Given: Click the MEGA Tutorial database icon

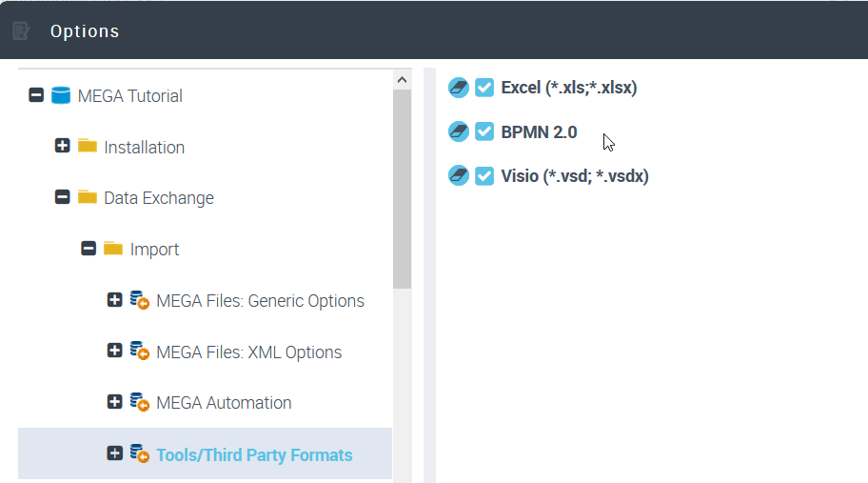Looking at the screenshot, I should pos(61,95).
